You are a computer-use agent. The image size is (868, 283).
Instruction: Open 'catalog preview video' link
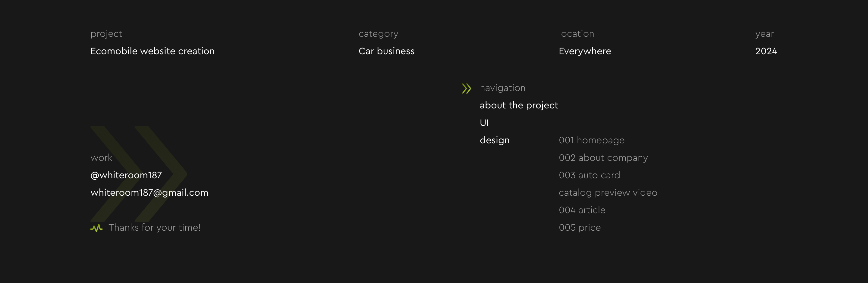[608, 193]
